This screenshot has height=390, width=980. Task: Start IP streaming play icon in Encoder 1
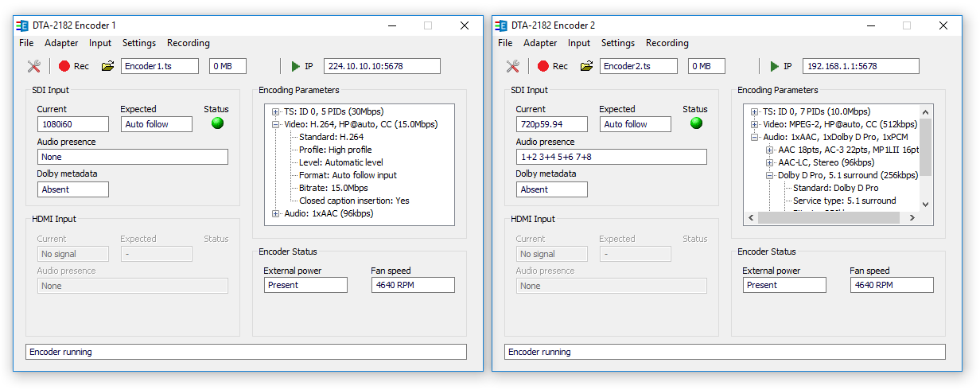(x=296, y=66)
